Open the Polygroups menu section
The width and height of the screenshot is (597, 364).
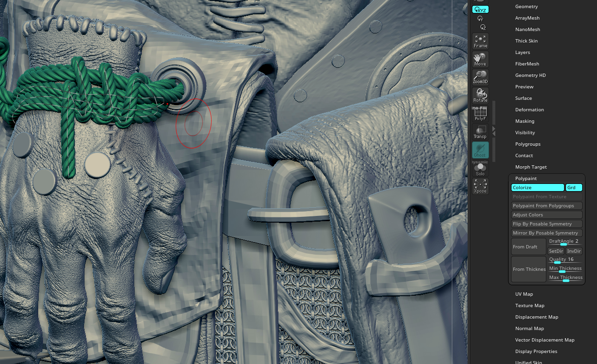528,144
